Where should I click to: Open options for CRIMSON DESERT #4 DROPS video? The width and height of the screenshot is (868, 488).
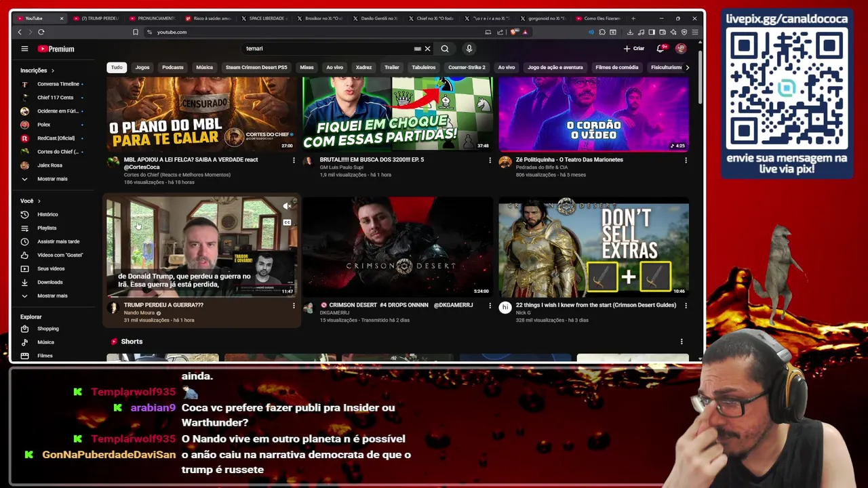pos(490,306)
